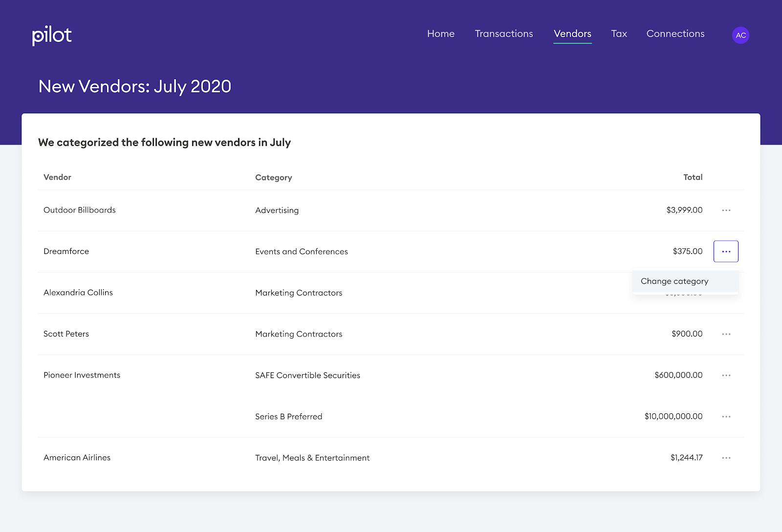Open the overflow menu for Pioneer Investments
The height and width of the screenshot is (532, 782).
point(726,375)
